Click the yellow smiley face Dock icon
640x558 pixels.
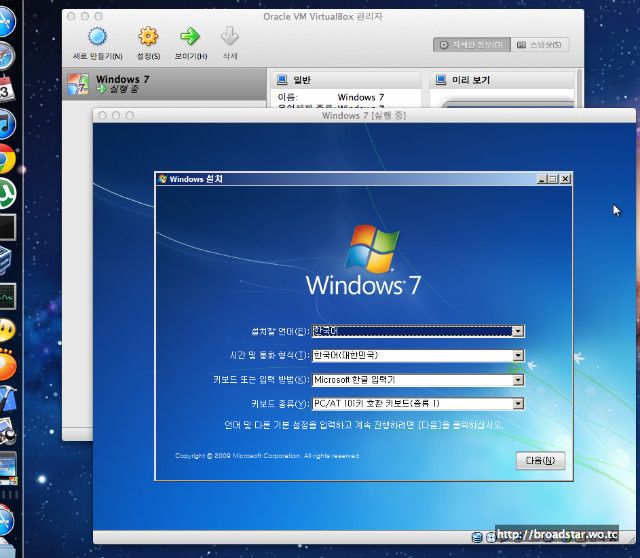[7, 330]
